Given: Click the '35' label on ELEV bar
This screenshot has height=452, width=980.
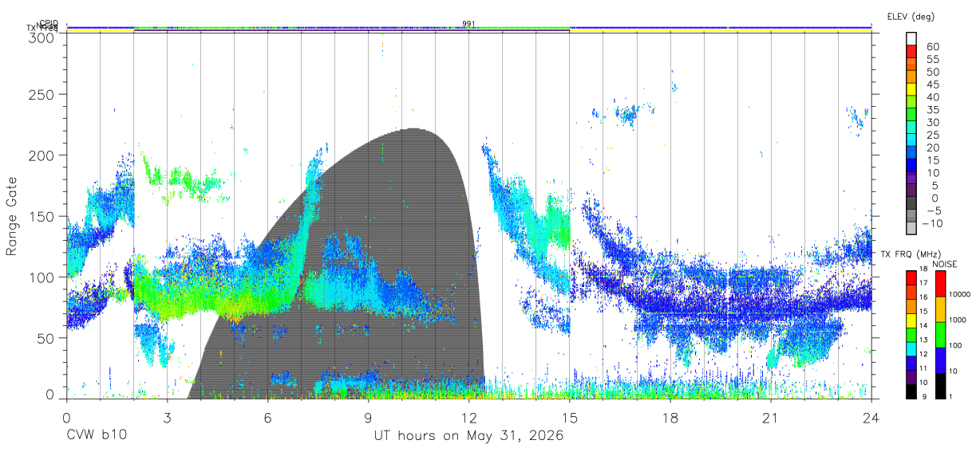Looking at the screenshot, I should click(x=932, y=109).
